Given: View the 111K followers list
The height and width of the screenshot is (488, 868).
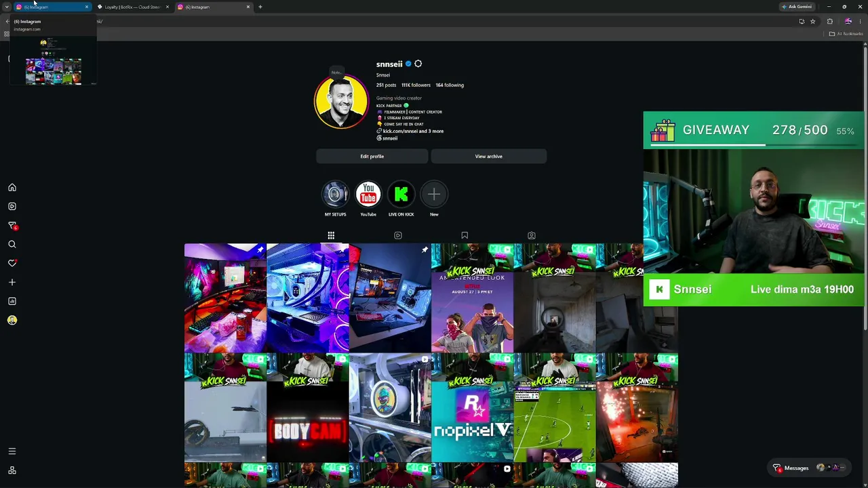Looking at the screenshot, I should (x=416, y=85).
